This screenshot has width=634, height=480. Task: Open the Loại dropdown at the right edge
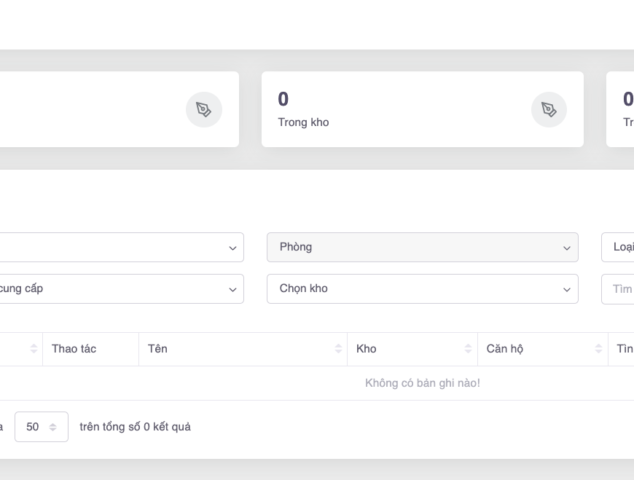(620, 247)
